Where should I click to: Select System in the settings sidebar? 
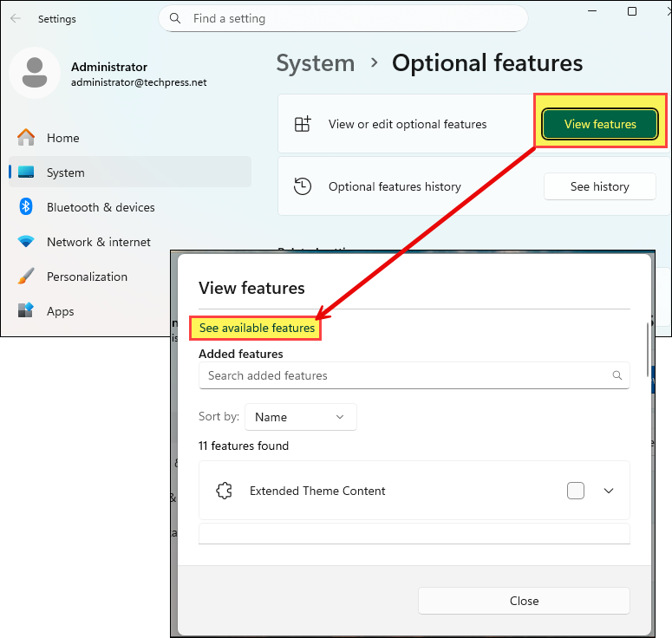tap(130, 172)
